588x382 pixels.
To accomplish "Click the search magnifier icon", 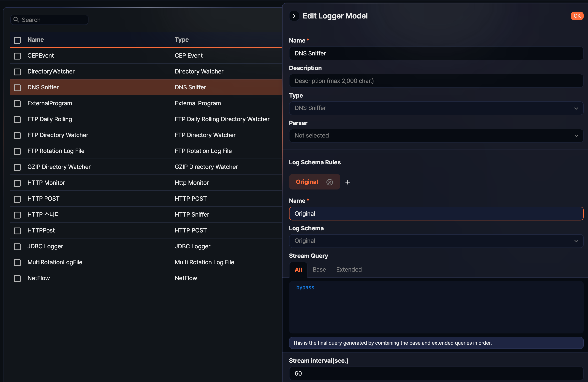I will pos(16,20).
